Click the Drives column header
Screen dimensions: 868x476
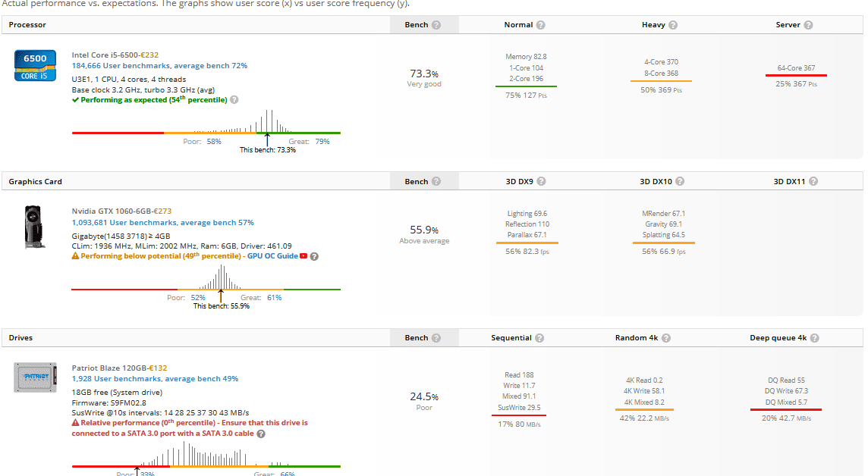(x=20, y=338)
